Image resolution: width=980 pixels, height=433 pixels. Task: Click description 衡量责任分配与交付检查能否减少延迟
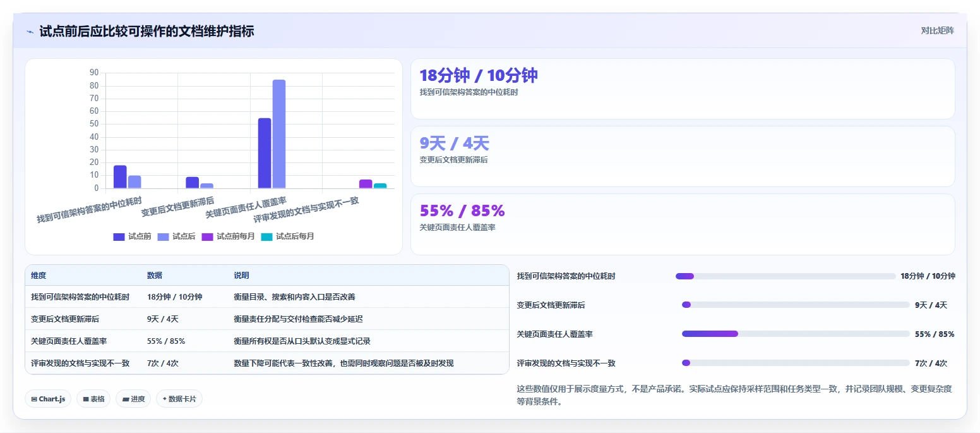coord(298,319)
